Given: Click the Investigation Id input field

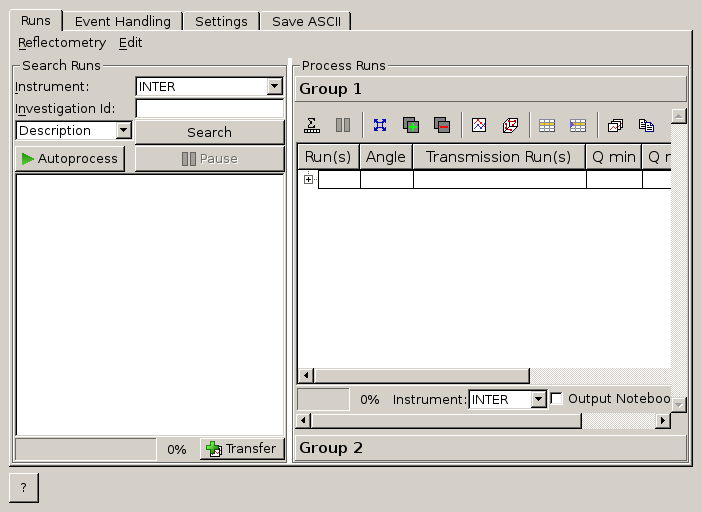Looking at the screenshot, I should (x=210, y=108).
